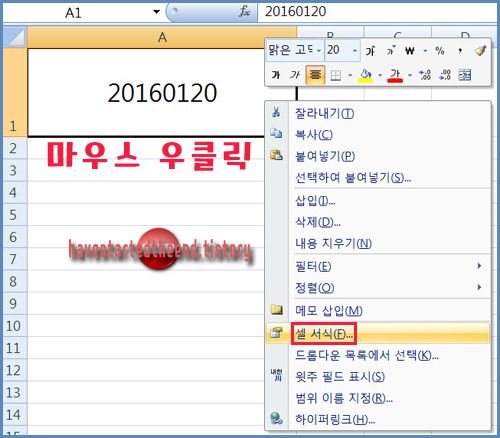This screenshot has height=438, width=500.
Task: Toggle bold formatting
Action: click(276, 75)
